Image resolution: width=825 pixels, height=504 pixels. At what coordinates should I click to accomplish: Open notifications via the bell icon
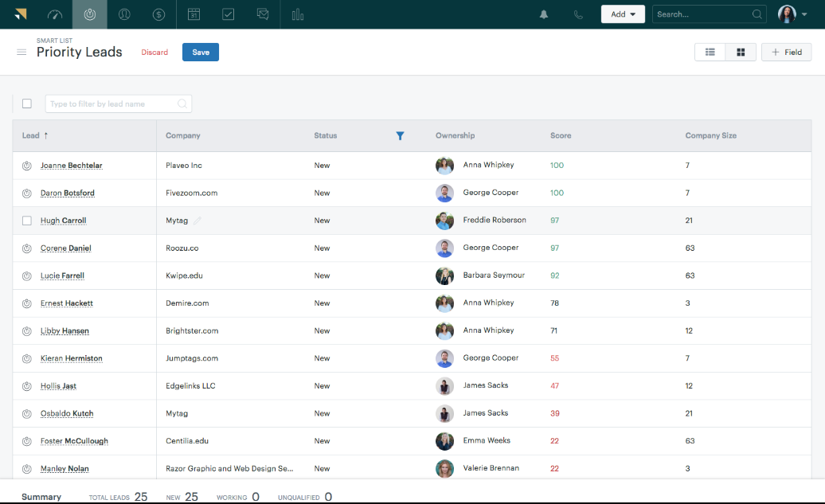(544, 14)
